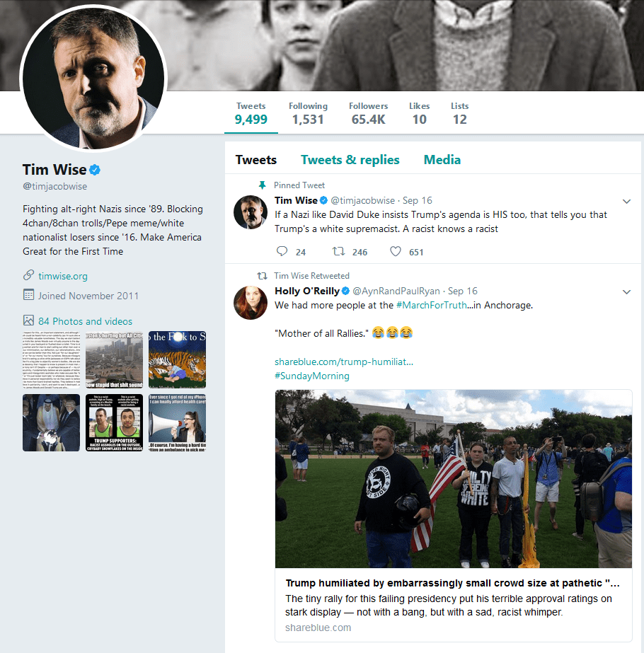Open shareblue.com/trump-humiliat link
Screen dimensions: 644x653
[x=344, y=362]
